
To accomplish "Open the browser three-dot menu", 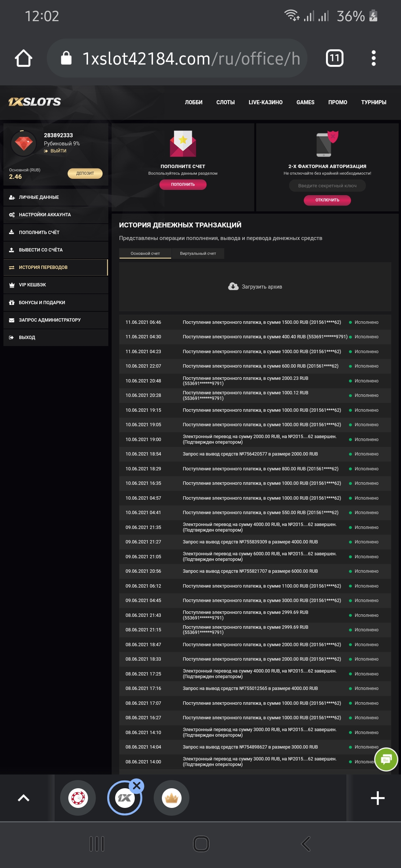I will 374,58.
